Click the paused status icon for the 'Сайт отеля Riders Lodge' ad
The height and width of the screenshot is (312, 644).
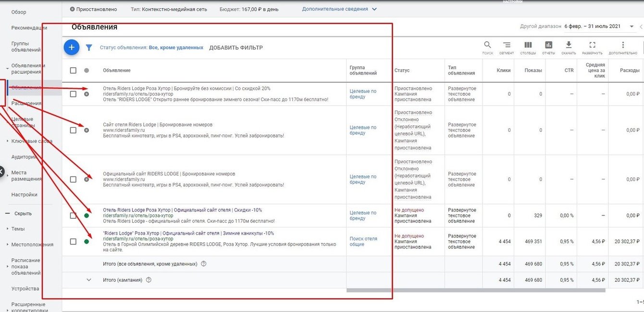pyautogui.click(x=87, y=130)
